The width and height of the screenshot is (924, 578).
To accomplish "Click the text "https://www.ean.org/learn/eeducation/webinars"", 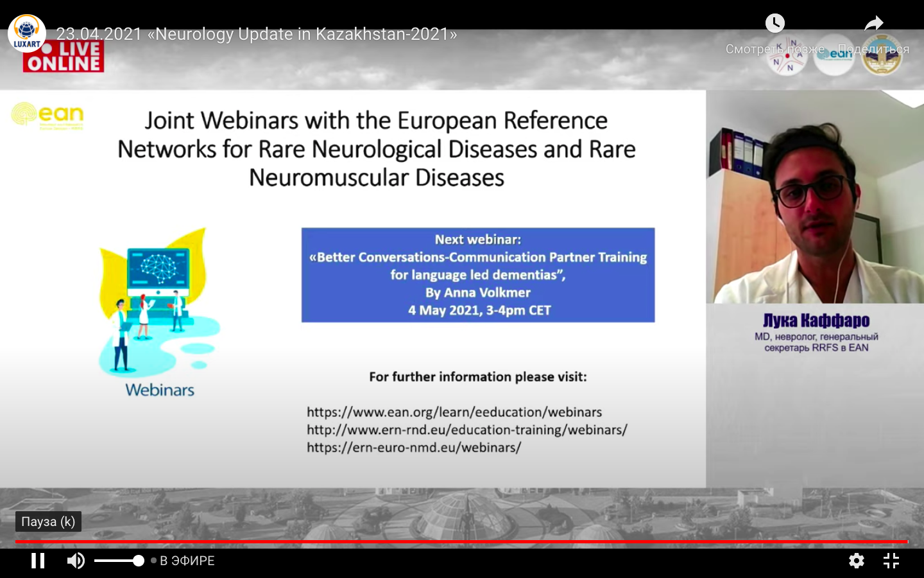I will (x=454, y=412).
